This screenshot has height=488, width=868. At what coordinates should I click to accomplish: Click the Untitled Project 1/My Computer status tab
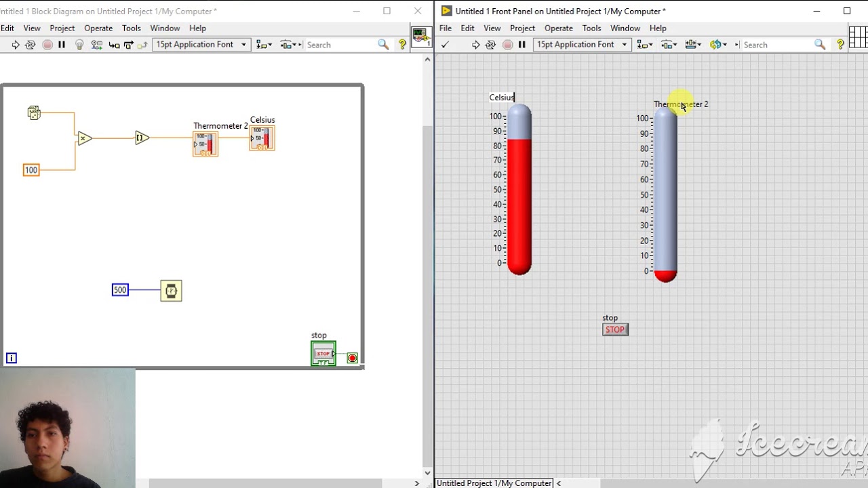click(494, 483)
